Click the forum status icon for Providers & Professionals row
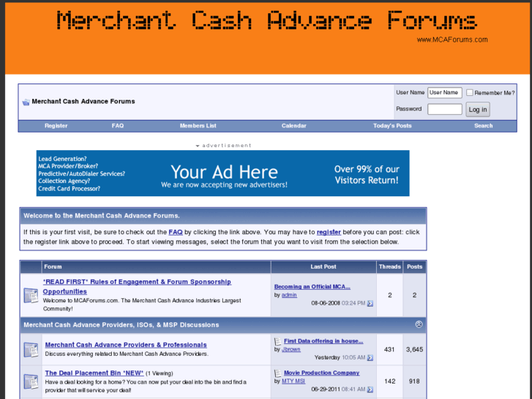The height and width of the screenshot is (399, 532). [31, 350]
